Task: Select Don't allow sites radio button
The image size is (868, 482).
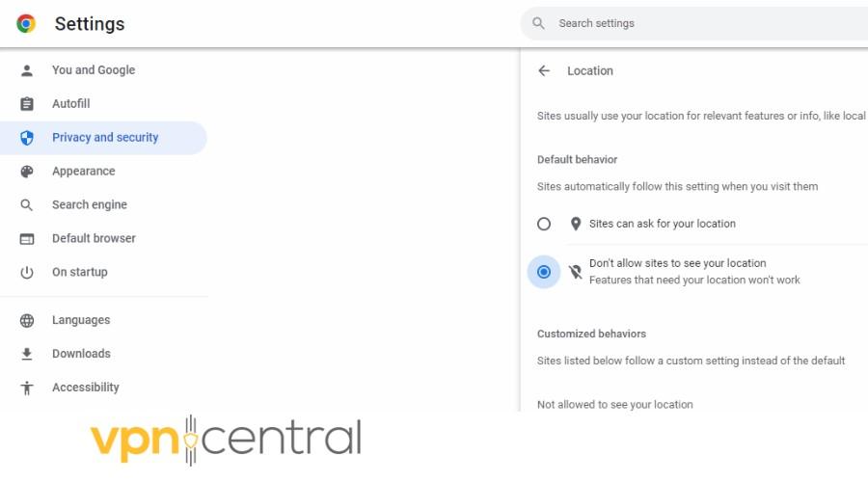Action: tap(544, 272)
